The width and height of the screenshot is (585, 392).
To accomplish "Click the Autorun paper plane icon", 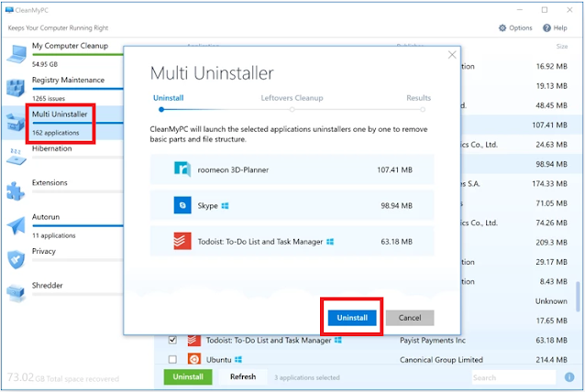I will click(x=16, y=225).
